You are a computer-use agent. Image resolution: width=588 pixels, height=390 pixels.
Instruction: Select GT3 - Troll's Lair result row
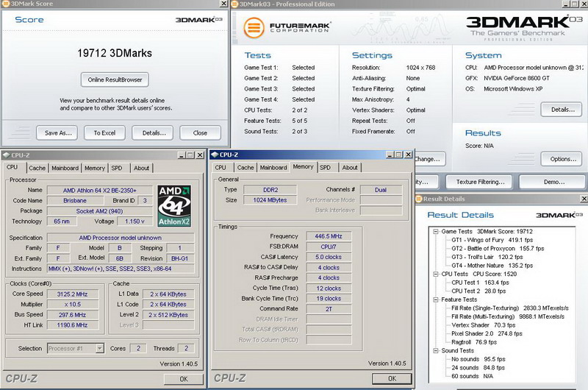(487, 257)
